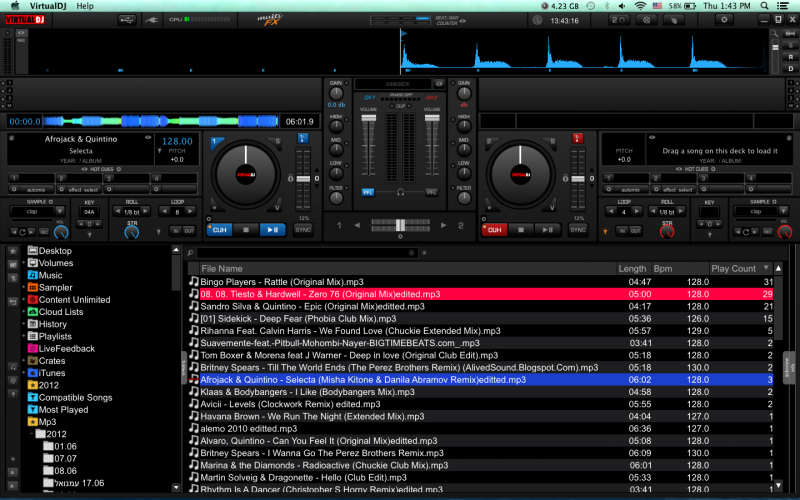
Task: Toggle the right deck loop OUT button
Action: click(634, 231)
